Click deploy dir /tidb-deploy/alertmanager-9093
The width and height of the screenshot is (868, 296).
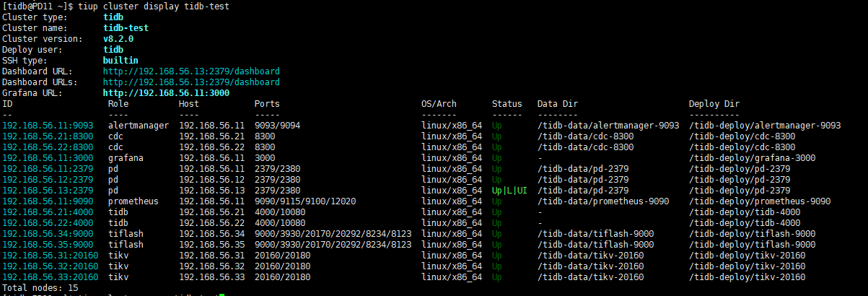pos(765,126)
